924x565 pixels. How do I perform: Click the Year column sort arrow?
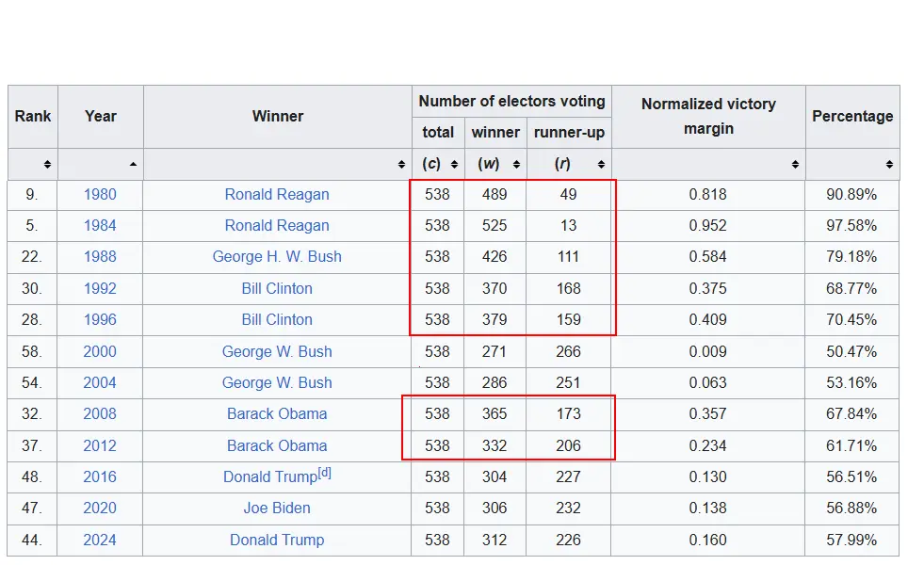[x=133, y=164]
